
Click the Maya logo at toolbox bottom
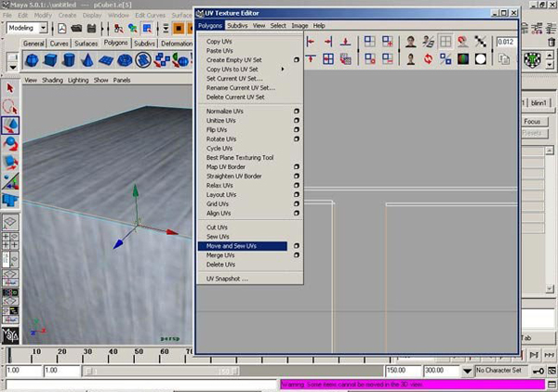pos(10,334)
